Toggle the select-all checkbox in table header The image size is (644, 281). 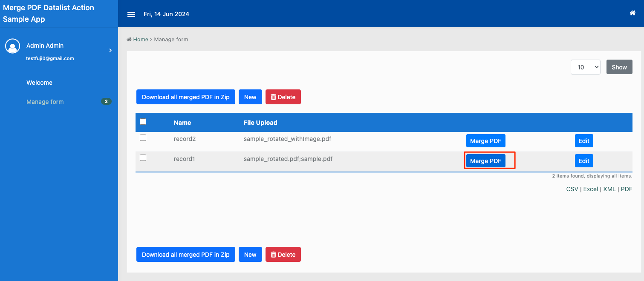[143, 122]
